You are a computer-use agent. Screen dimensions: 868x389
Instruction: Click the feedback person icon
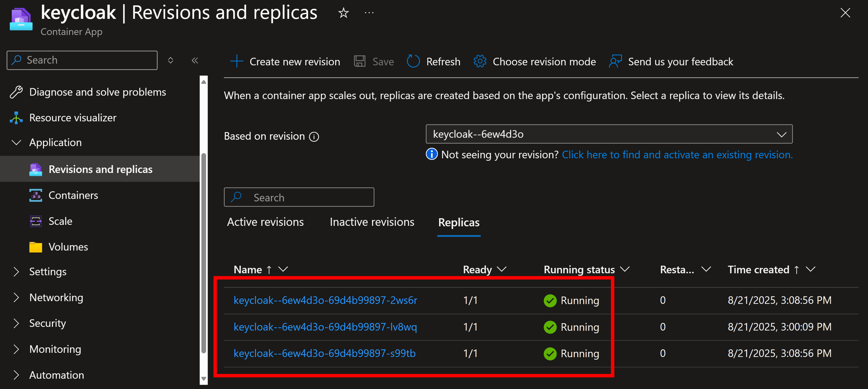615,61
